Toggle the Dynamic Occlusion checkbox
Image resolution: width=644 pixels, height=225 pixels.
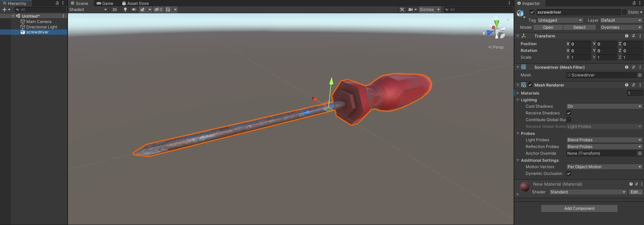coord(569,174)
